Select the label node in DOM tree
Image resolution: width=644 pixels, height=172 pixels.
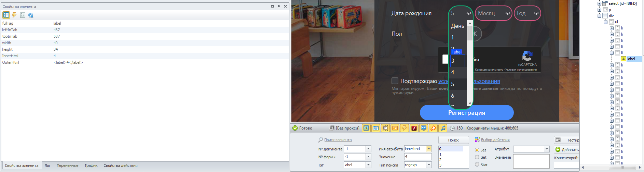pos(631,59)
